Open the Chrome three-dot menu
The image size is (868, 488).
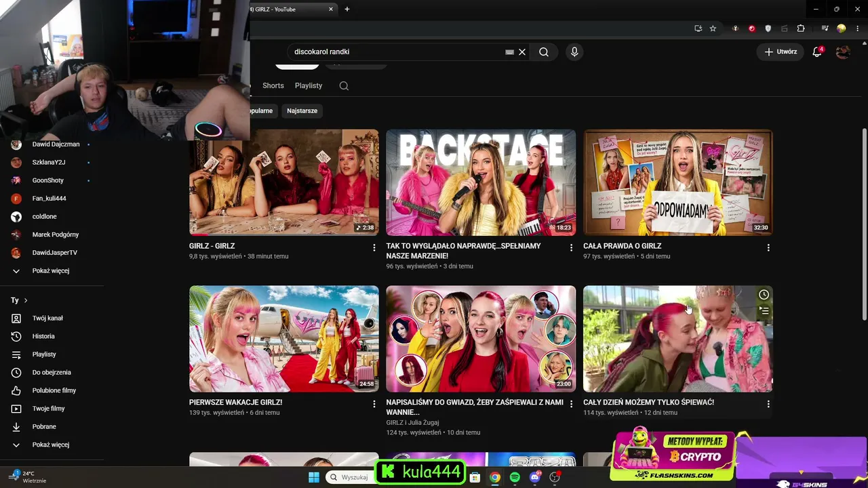(856, 28)
